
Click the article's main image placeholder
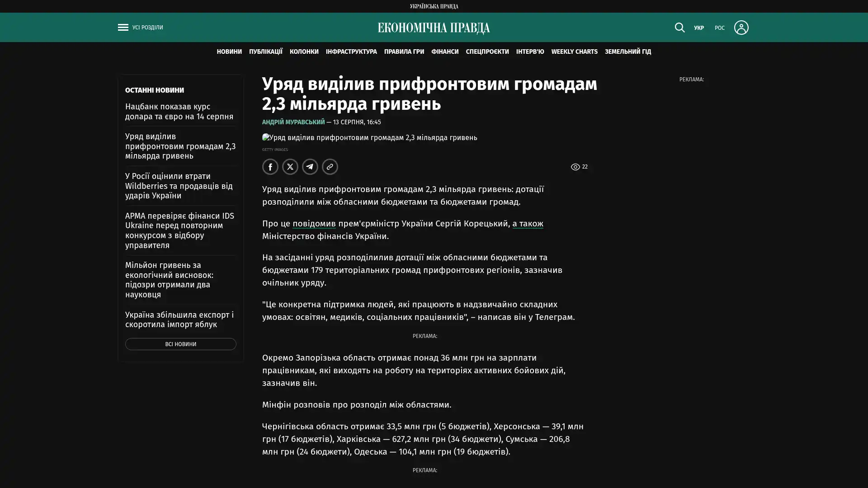click(x=370, y=138)
